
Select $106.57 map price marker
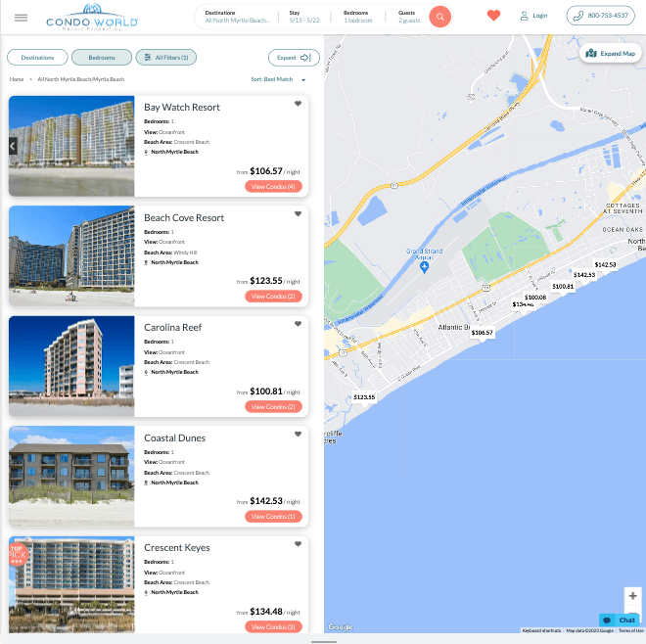click(482, 333)
